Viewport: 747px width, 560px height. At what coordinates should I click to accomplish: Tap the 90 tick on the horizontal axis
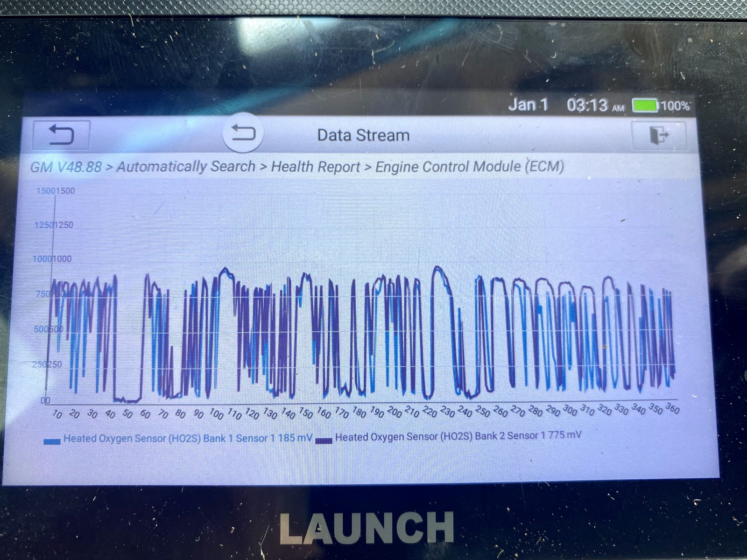click(198, 414)
